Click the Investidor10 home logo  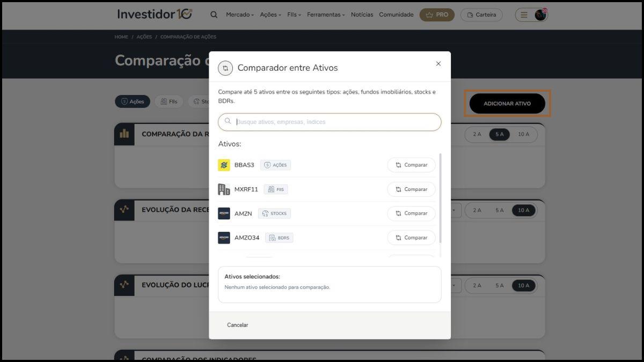[x=155, y=14]
